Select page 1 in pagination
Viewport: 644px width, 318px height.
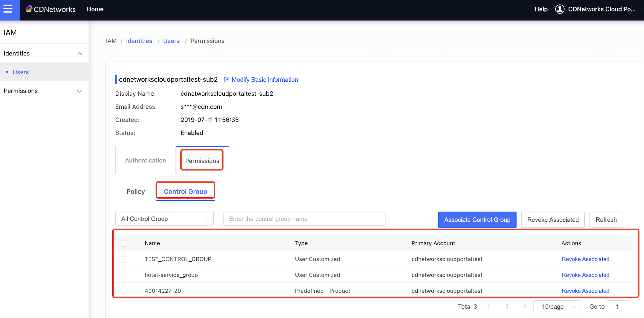coord(507,307)
